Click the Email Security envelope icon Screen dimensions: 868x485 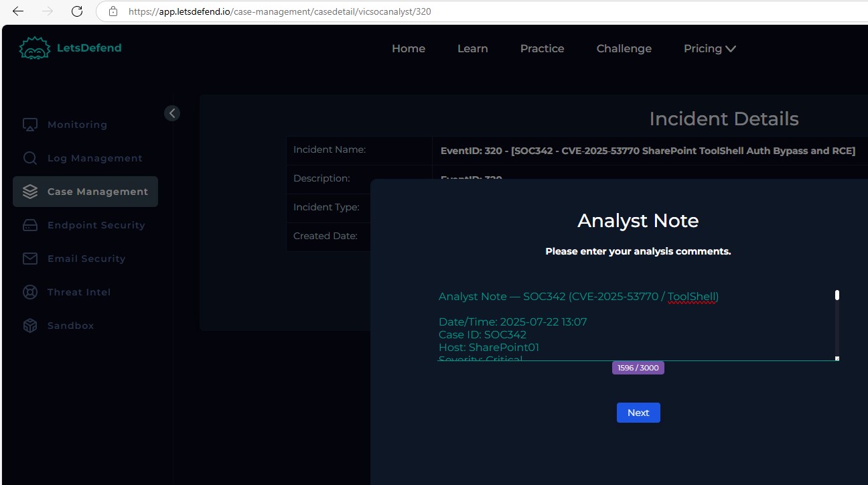click(x=30, y=259)
